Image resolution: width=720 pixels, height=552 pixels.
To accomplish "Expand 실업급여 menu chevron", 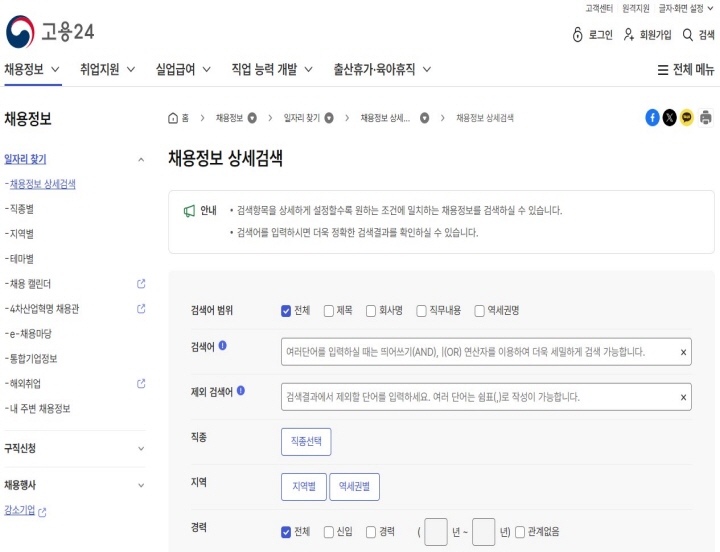I will coord(207,70).
